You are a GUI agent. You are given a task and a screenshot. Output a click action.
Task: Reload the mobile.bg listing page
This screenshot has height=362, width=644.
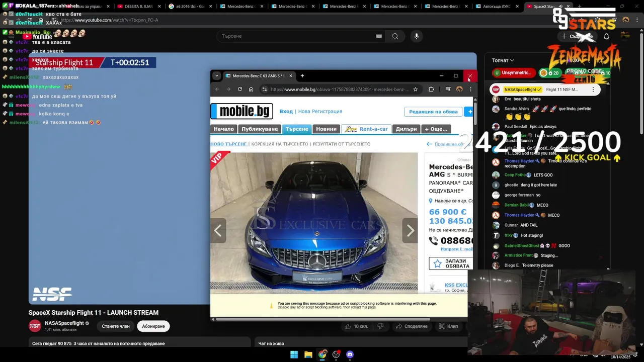pyautogui.click(x=240, y=89)
